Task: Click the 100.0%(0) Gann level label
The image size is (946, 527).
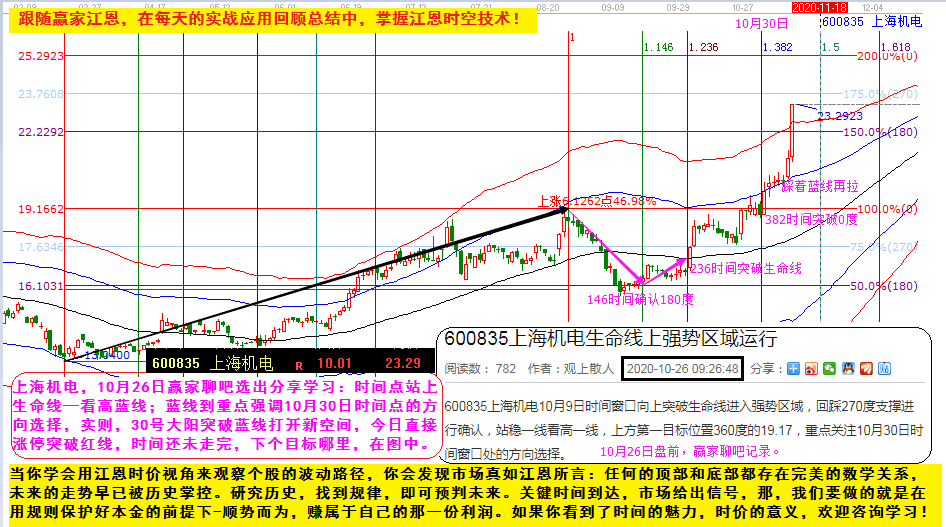Action: coord(881,209)
